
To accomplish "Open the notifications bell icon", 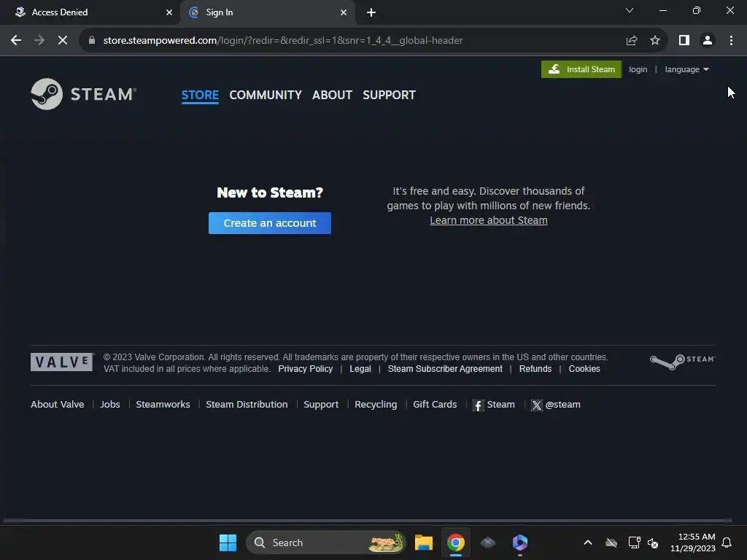I will (x=727, y=542).
